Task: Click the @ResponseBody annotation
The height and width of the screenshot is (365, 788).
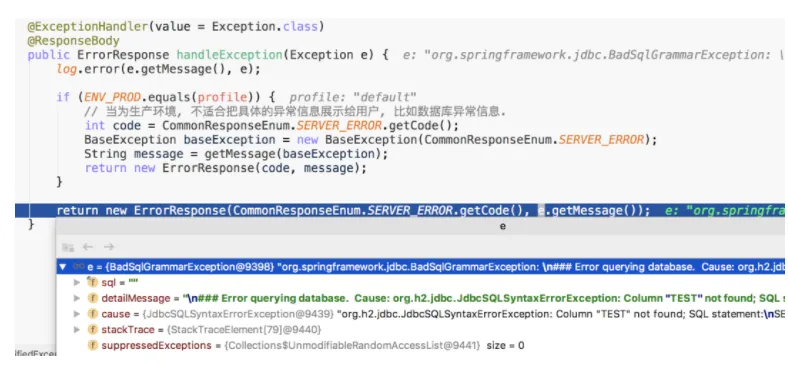Action: [73, 41]
